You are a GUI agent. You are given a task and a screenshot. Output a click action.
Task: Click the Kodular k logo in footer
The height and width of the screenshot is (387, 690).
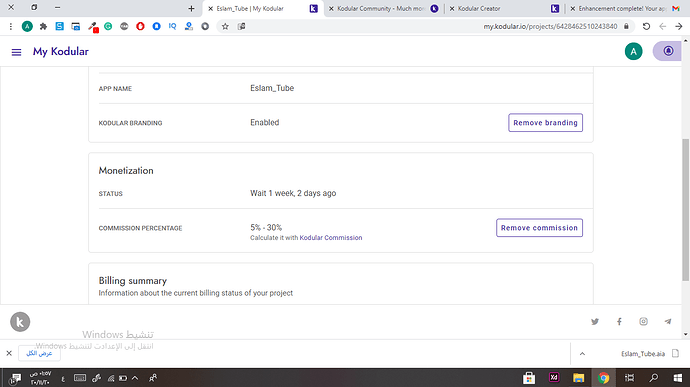tap(20, 322)
